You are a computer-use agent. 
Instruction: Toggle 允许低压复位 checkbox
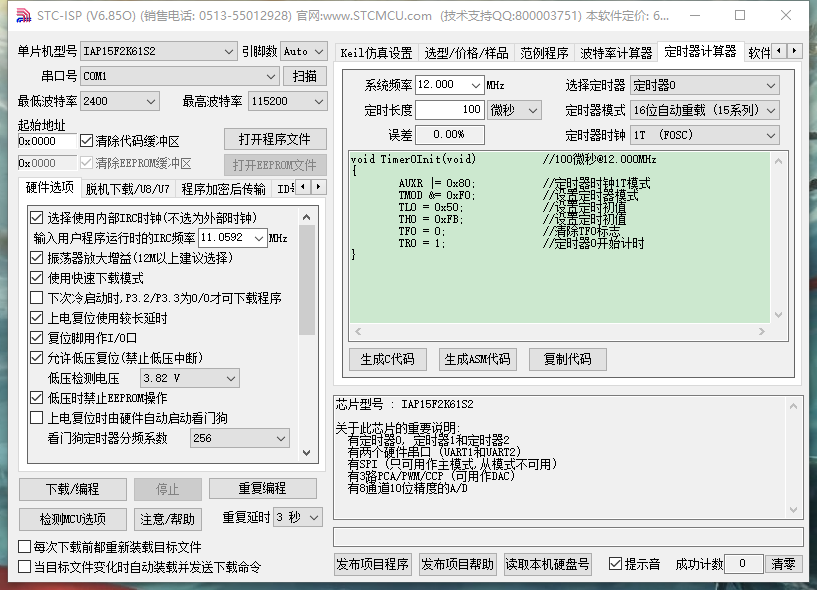point(36,358)
